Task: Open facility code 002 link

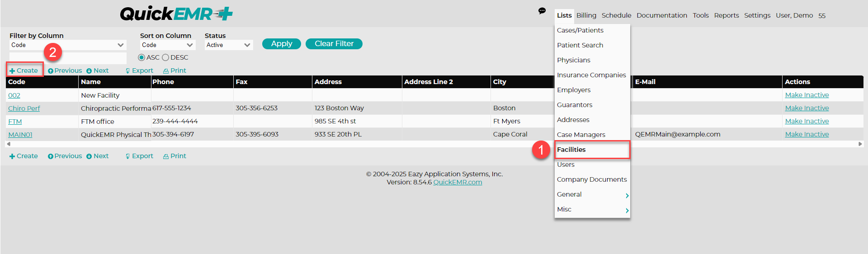Action: point(14,95)
